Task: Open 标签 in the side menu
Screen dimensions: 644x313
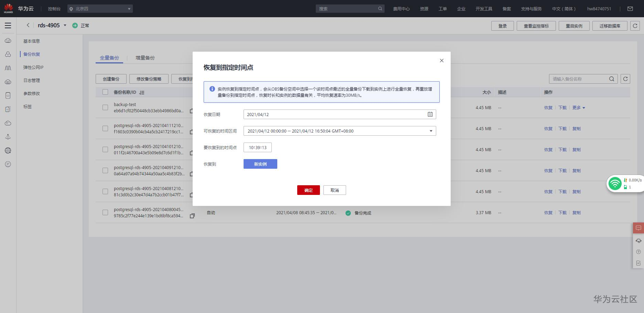Action: [x=28, y=107]
